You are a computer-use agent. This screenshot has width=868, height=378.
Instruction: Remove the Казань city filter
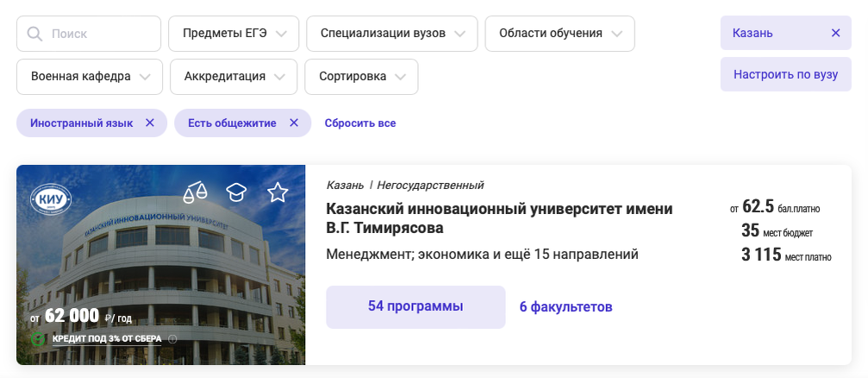pos(835,34)
